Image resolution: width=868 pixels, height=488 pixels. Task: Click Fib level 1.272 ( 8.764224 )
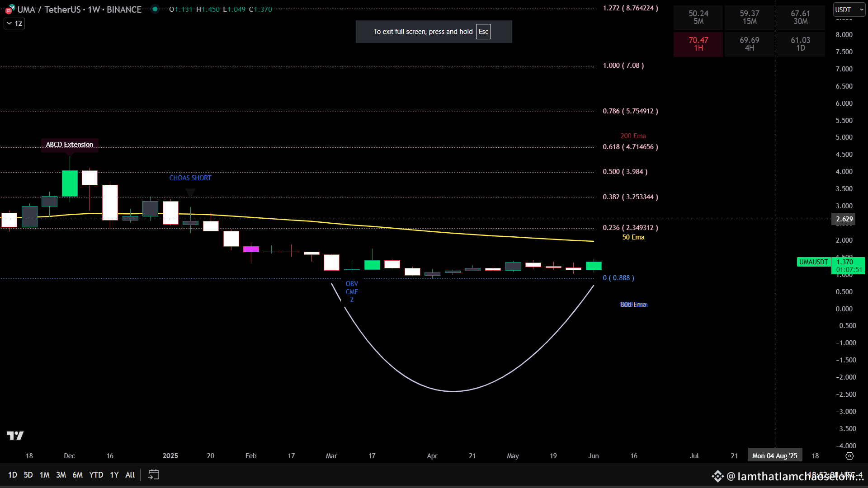630,8
